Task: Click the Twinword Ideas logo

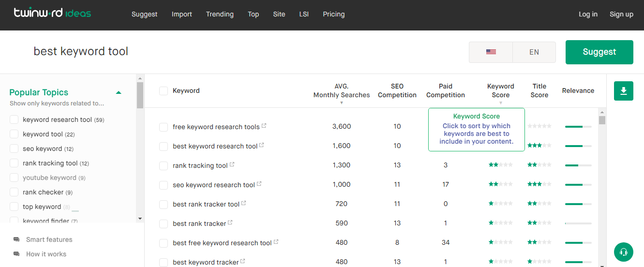Action: point(52,13)
